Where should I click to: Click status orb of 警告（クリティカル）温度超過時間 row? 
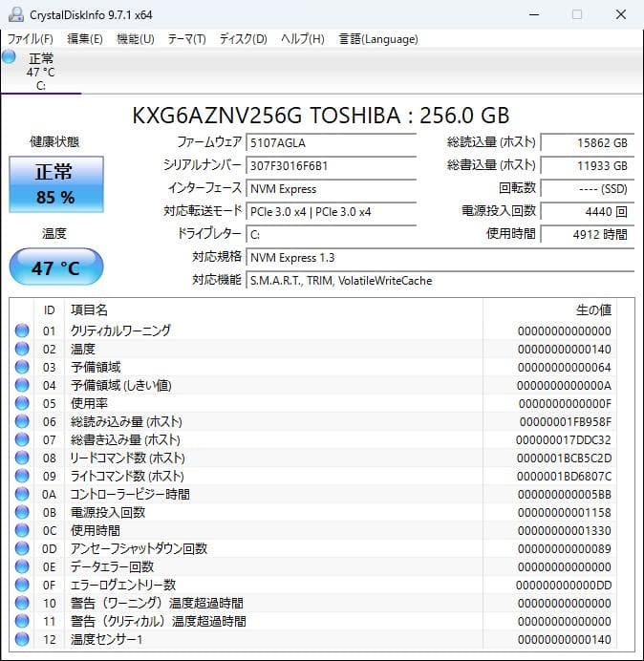22,621
